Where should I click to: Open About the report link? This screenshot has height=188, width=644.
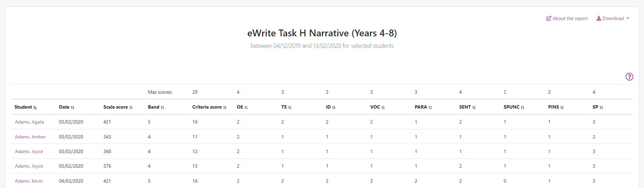pyautogui.click(x=567, y=19)
